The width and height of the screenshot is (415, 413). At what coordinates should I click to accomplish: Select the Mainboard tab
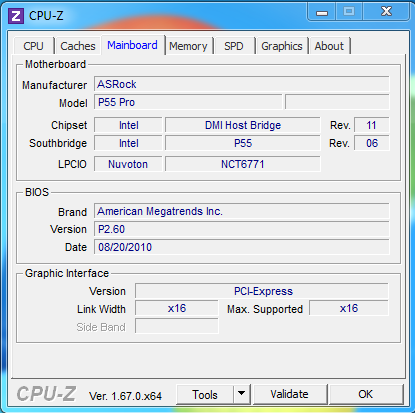[133, 45]
